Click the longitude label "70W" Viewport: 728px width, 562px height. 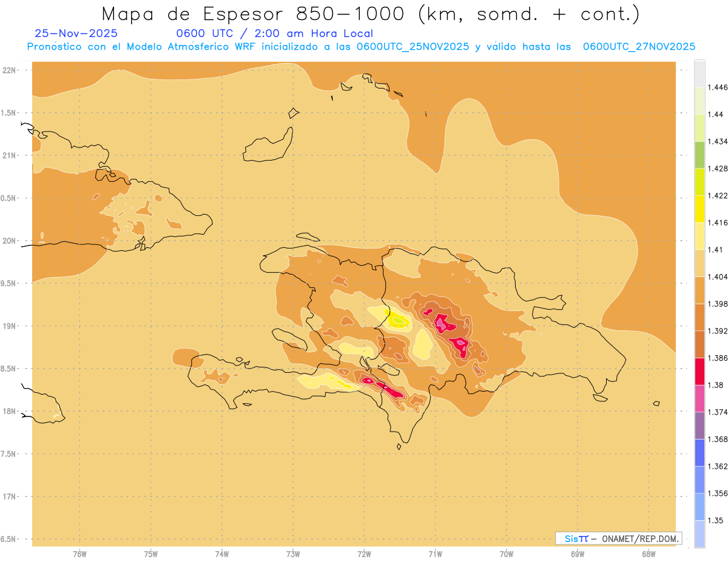click(x=507, y=554)
